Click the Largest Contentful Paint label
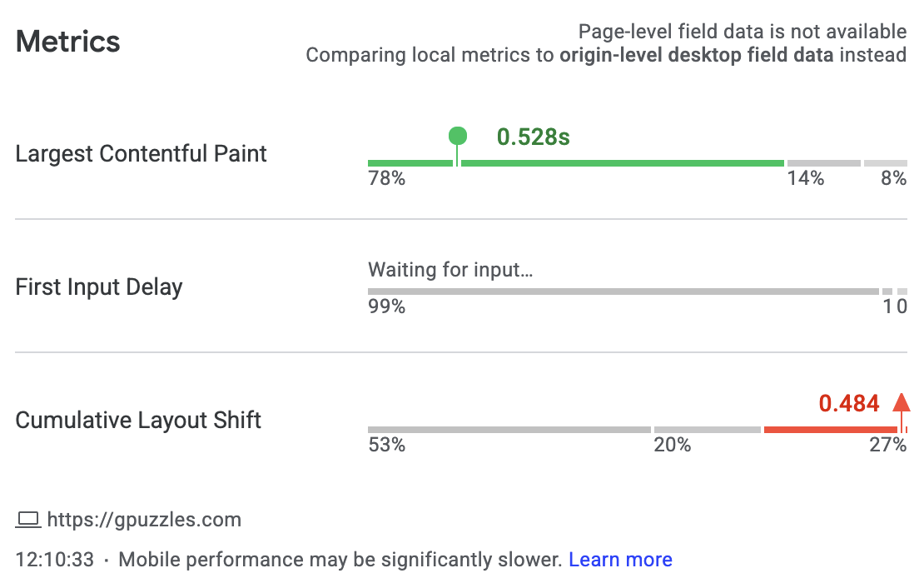 pyautogui.click(x=142, y=154)
